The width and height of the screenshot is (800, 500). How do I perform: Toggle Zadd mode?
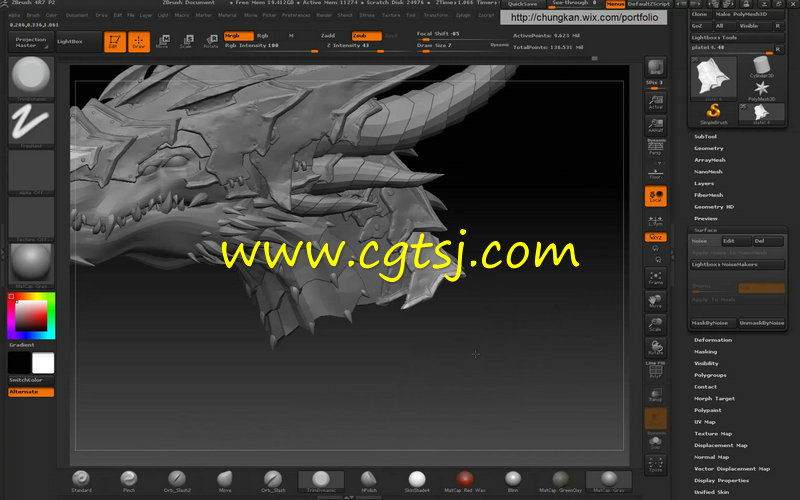click(328, 36)
